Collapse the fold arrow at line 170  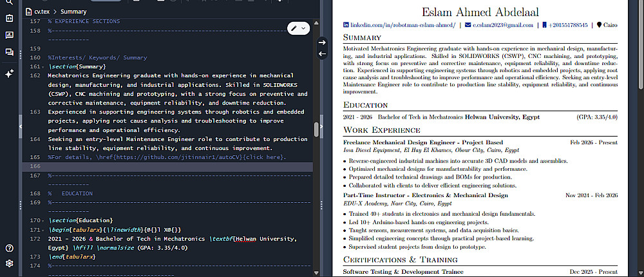click(43, 221)
